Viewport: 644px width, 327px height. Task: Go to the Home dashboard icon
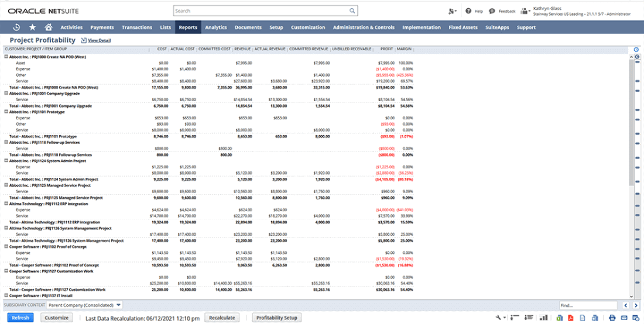click(x=48, y=27)
